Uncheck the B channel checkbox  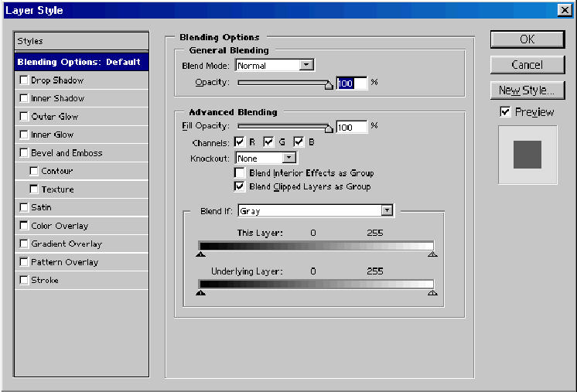pyautogui.click(x=299, y=142)
